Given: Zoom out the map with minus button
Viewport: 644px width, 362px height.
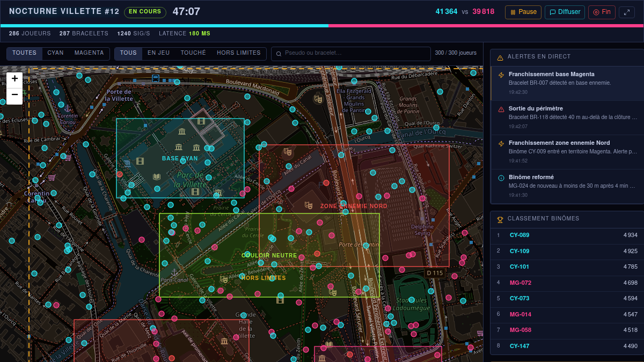Looking at the screenshot, I should click(x=14, y=95).
